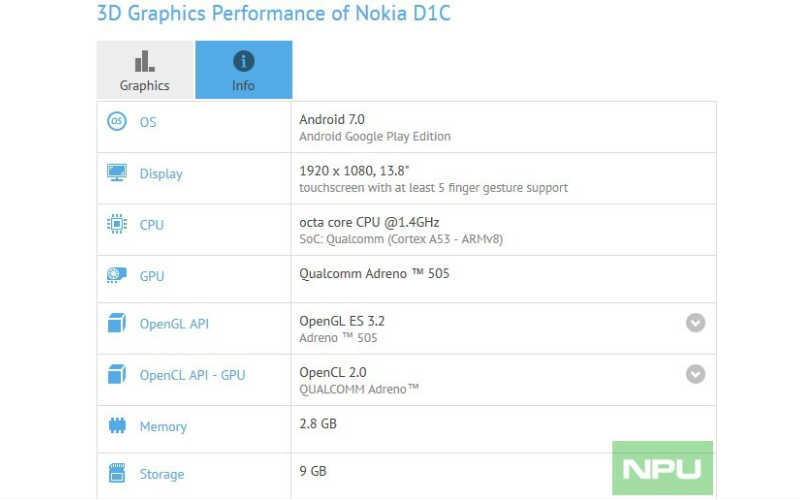800x500 pixels.
Task: Click the OpenCL API - GPU label
Action: pyautogui.click(x=192, y=375)
